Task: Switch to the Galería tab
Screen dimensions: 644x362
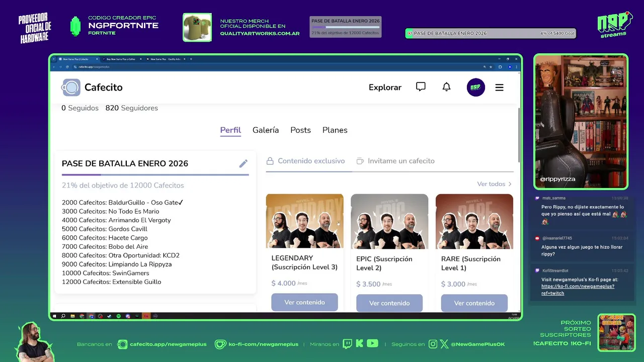Action: 266,130
